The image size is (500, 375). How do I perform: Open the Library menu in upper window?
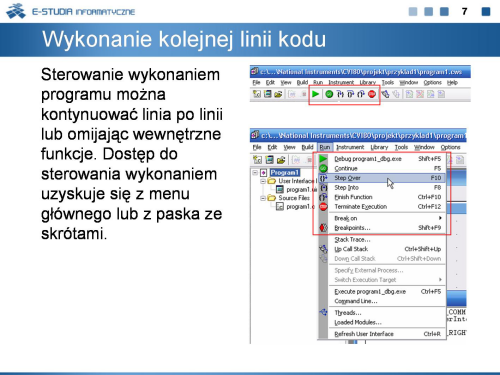coord(368,82)
